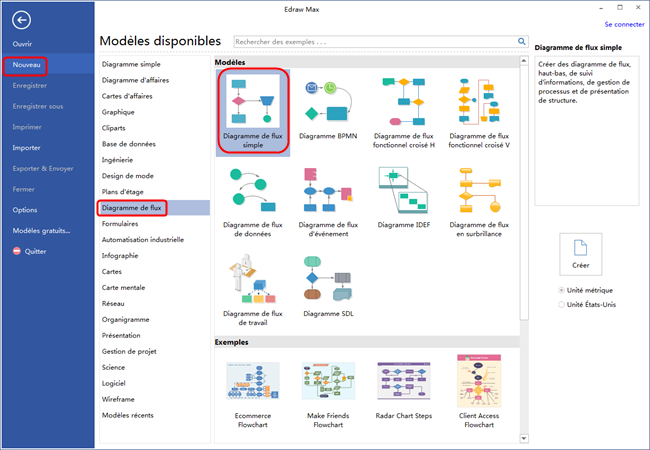650x450 pixels.
Task: Select the Diagramme IDEF template icon
Action: click(403, 190)
